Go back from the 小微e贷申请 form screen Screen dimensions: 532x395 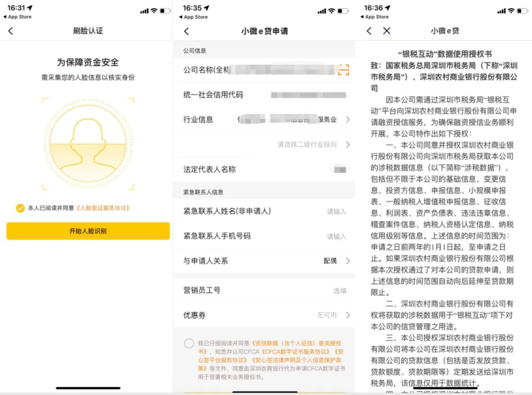point(186,31)
